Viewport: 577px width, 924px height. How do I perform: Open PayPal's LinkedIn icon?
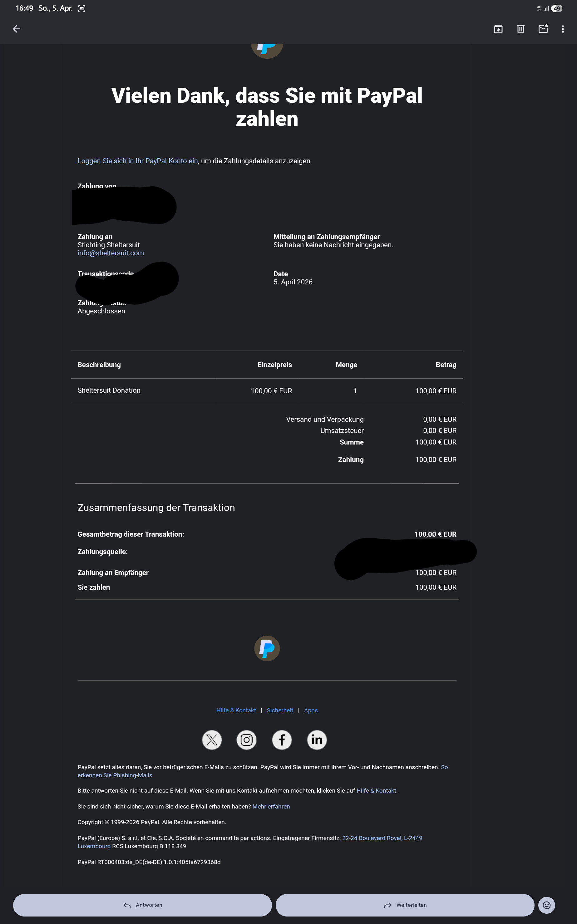(317, 740)
